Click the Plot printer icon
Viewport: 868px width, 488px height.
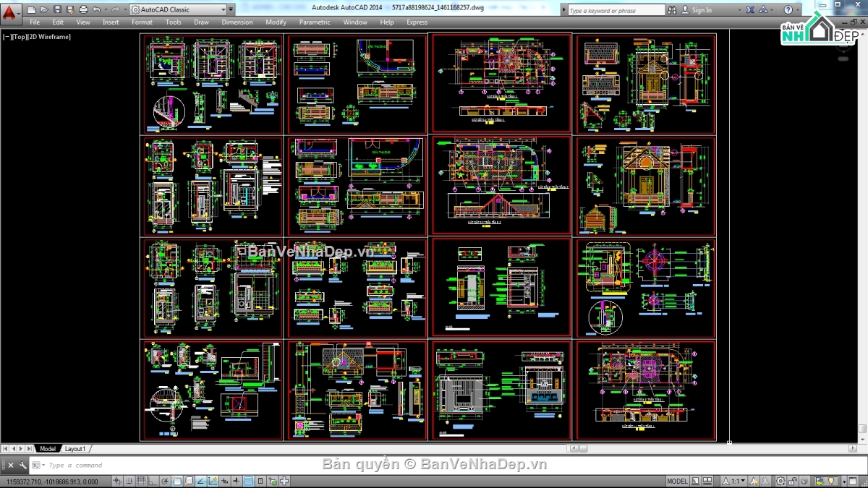[x=83, y=10]
